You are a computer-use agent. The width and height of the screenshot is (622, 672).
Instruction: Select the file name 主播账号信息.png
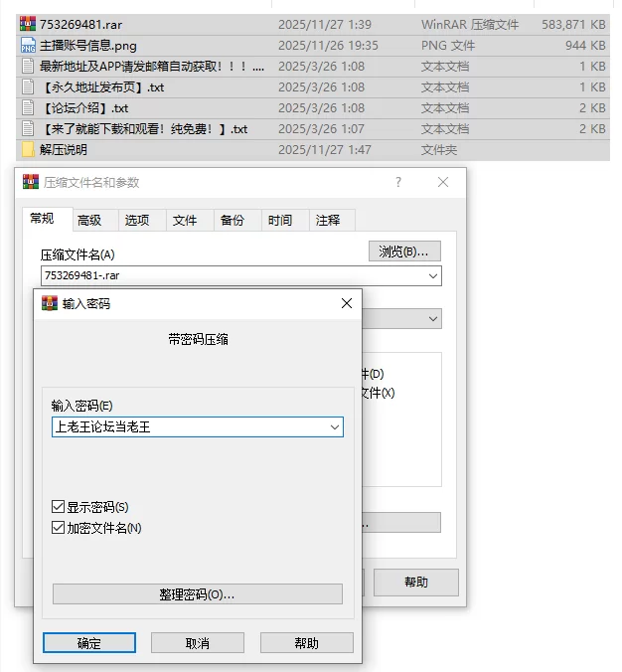pyautogui.click(x=87, y=46)
